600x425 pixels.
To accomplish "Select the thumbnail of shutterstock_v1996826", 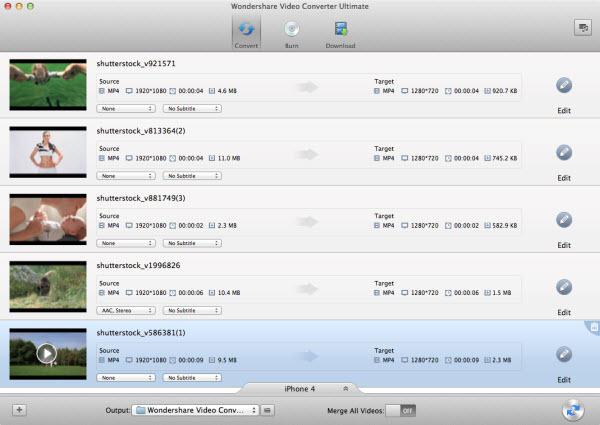I will 48,287.
